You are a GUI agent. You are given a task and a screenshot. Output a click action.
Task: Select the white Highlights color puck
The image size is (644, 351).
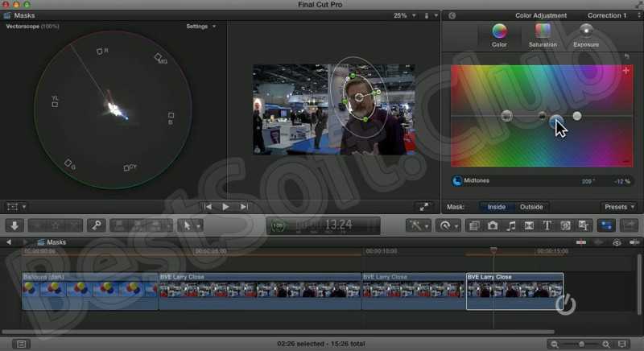click(577, 116)
